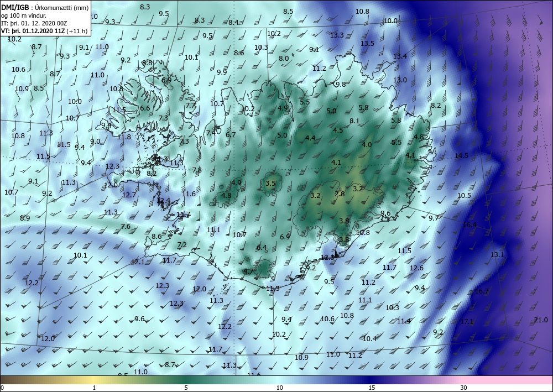The width and height of the screenshot is (553, 392).
Task: Select the 8.1 value in northeast Iceland
Action: point(354,121)
